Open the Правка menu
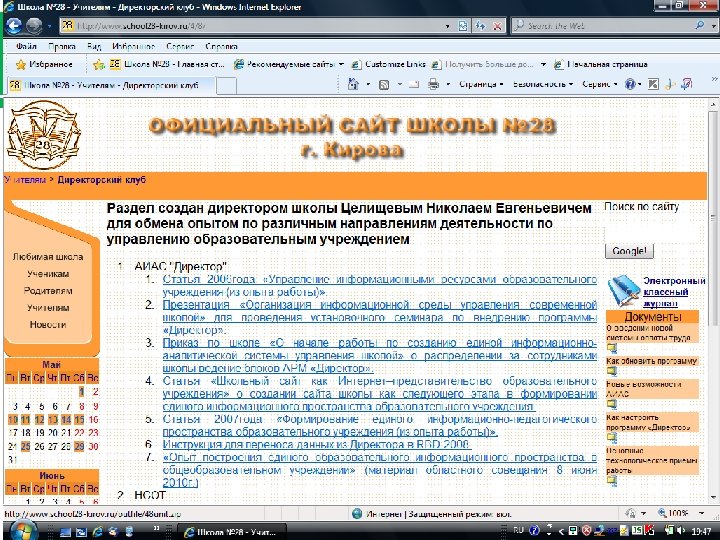This screenshot has height=540, width=720. pyautogui.click(x=62, y=46)
